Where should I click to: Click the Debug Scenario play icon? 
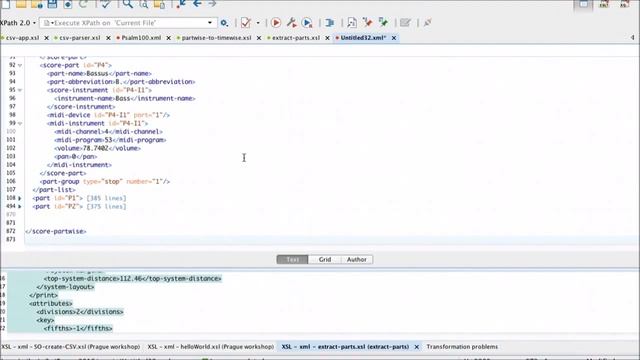pyautogui.click(x=307, y=23)
